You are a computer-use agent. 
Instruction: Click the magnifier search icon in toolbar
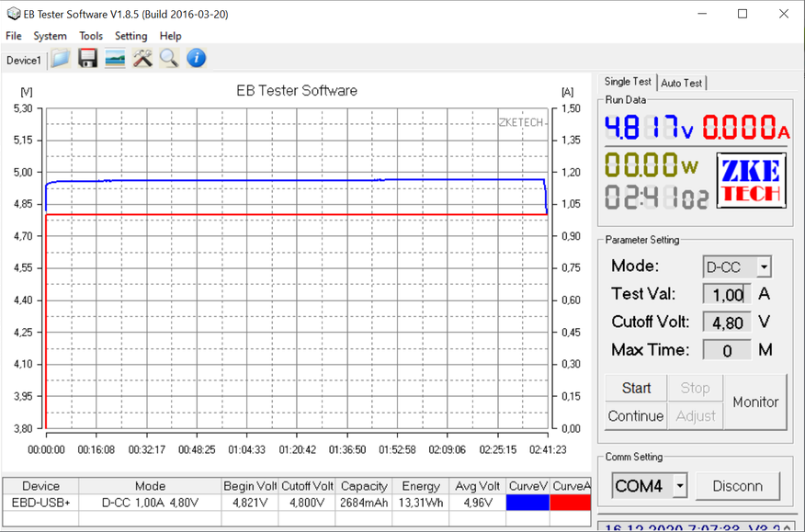(169, 58)
